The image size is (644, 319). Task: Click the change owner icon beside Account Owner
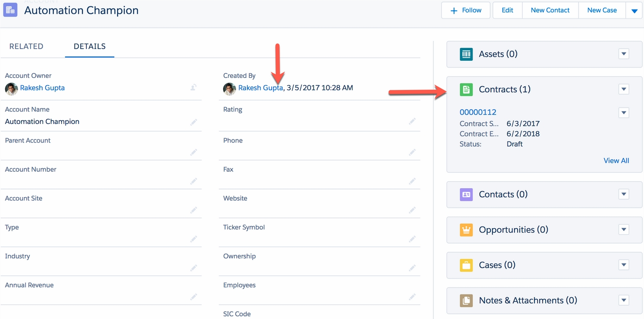click(x=193, y=88)
